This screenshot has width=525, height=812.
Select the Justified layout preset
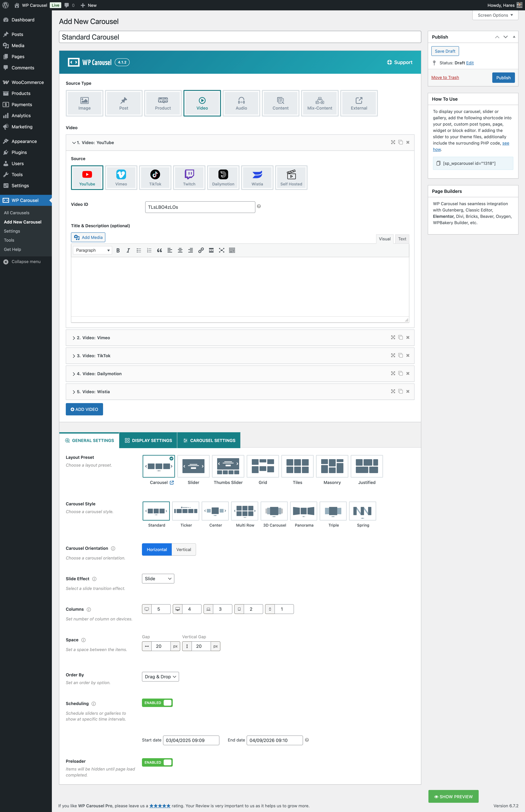tap(367, 466)
